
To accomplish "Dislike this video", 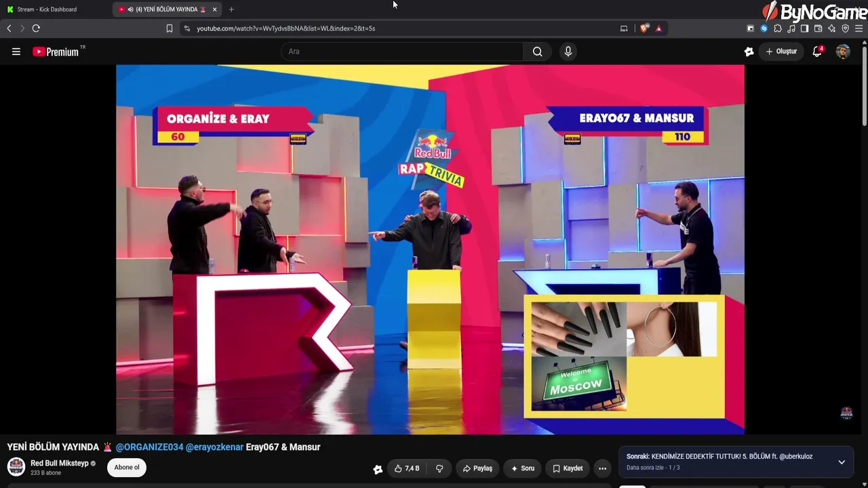I will (x=439, y=468).
